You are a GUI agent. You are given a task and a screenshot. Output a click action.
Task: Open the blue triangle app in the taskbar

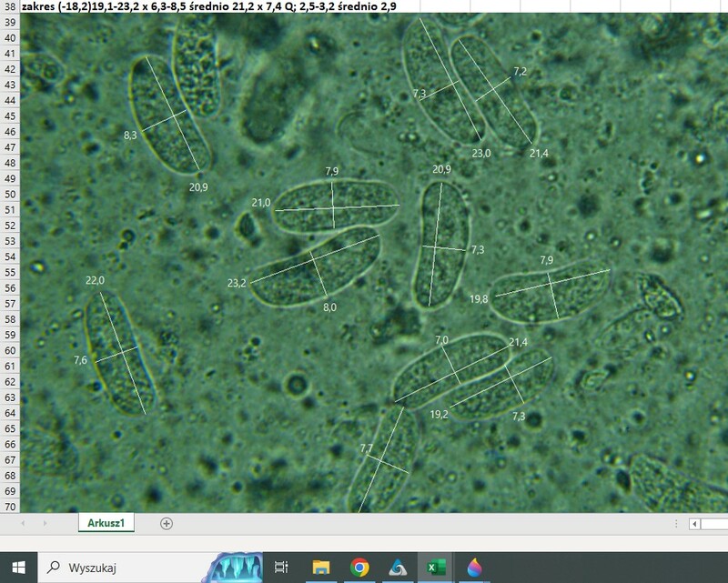[398, 568]
